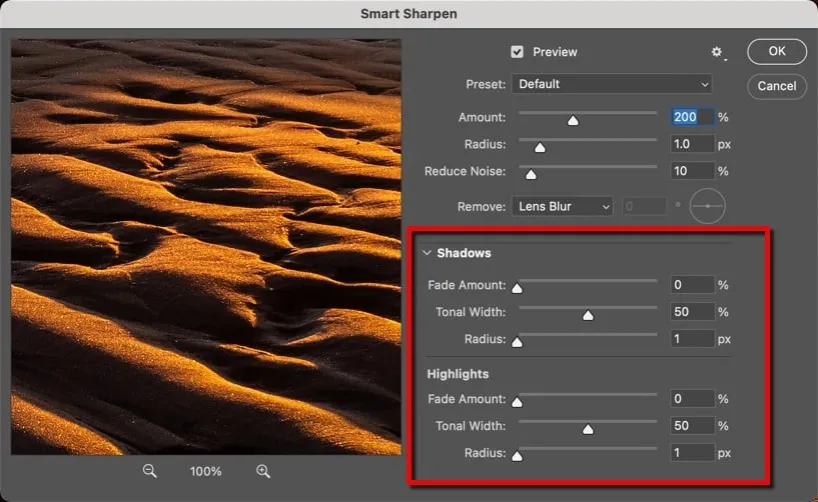Click the Reduce Noise value field
This screenshot has width=818, height=502.
tap(692, 171)
